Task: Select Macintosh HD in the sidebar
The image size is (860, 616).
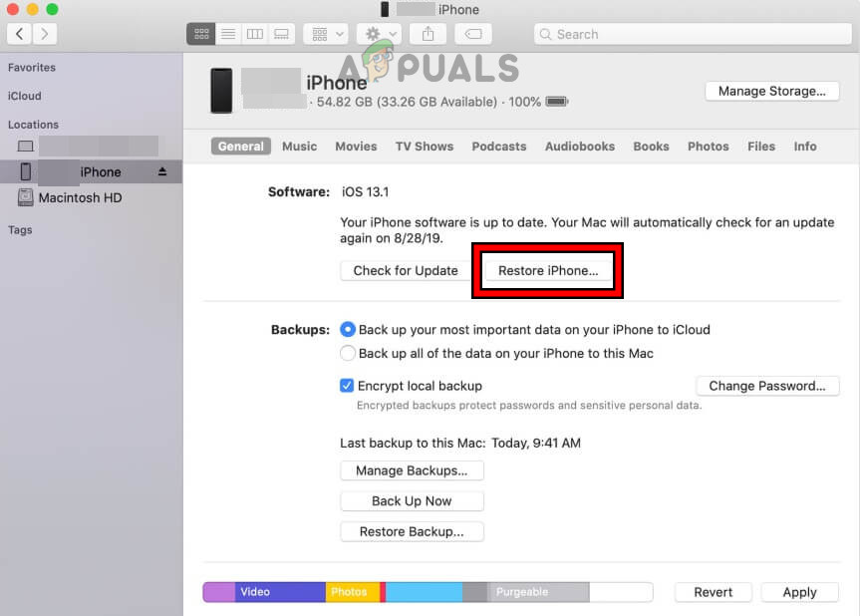Action: 79,197
